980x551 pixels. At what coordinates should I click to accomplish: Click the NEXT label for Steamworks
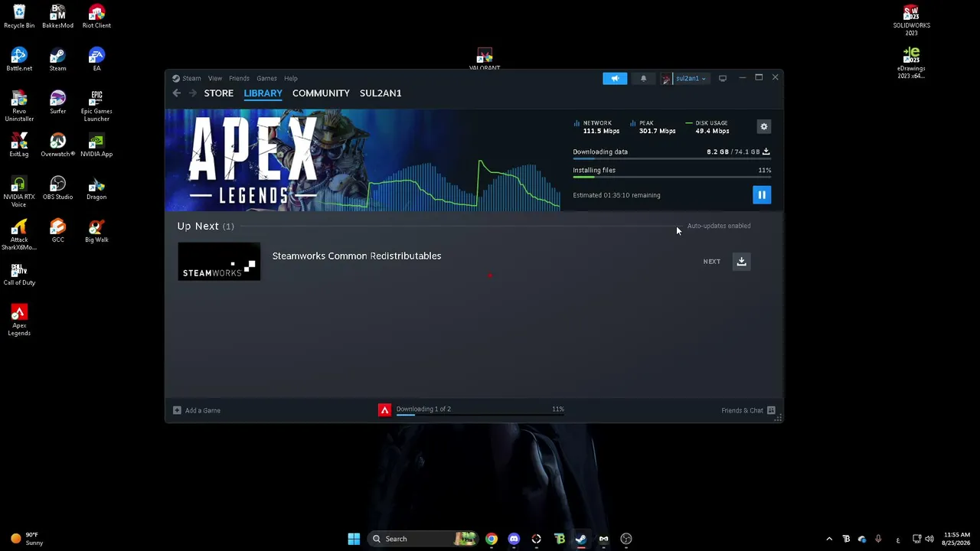[711, 262]
